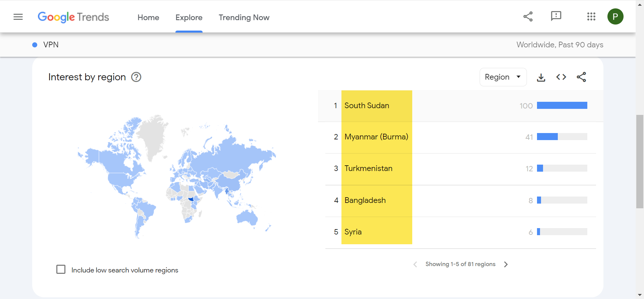Click Bangladesh's interest bar

562,200
